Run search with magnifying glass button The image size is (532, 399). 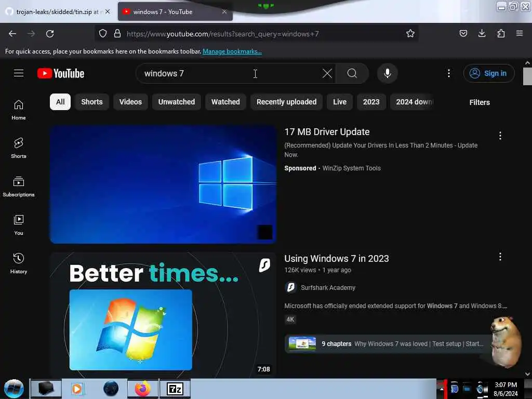352,73
